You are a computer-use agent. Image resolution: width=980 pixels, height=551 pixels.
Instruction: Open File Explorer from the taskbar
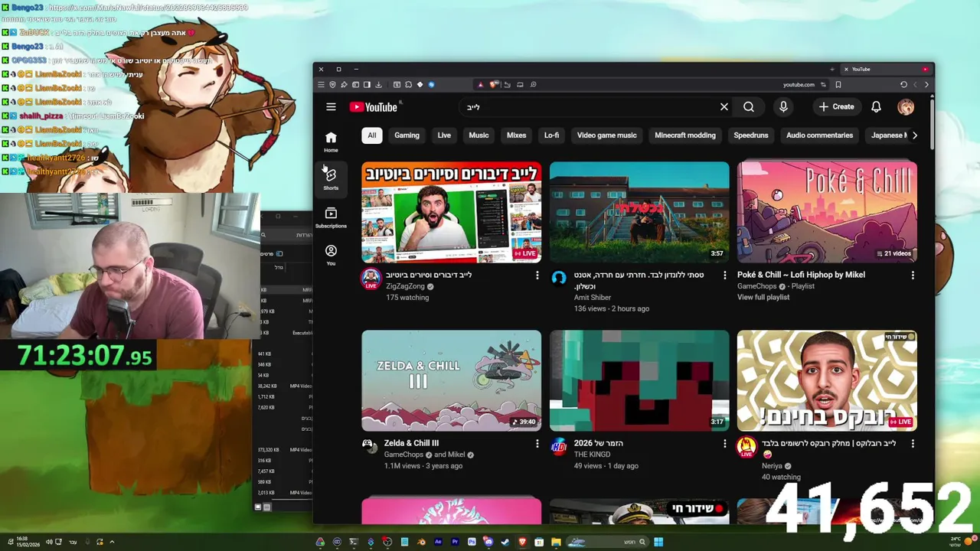(x=556, y=542)
